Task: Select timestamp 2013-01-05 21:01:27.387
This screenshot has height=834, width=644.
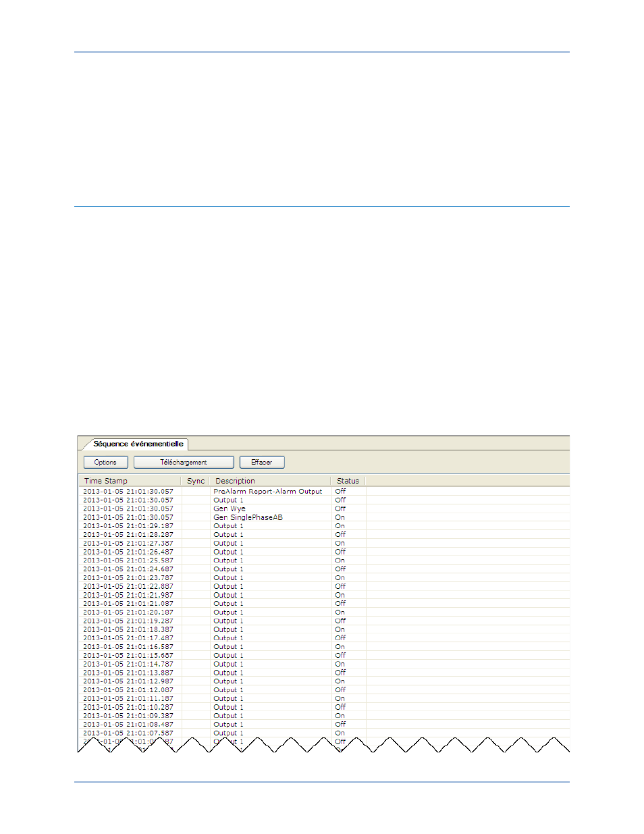Action: click(x=128, y=543)
